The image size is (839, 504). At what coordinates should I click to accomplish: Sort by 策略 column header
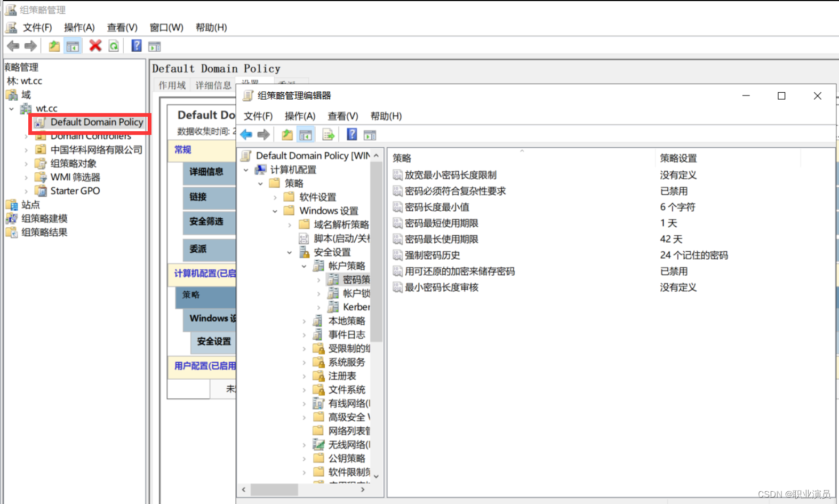[522, 158]
